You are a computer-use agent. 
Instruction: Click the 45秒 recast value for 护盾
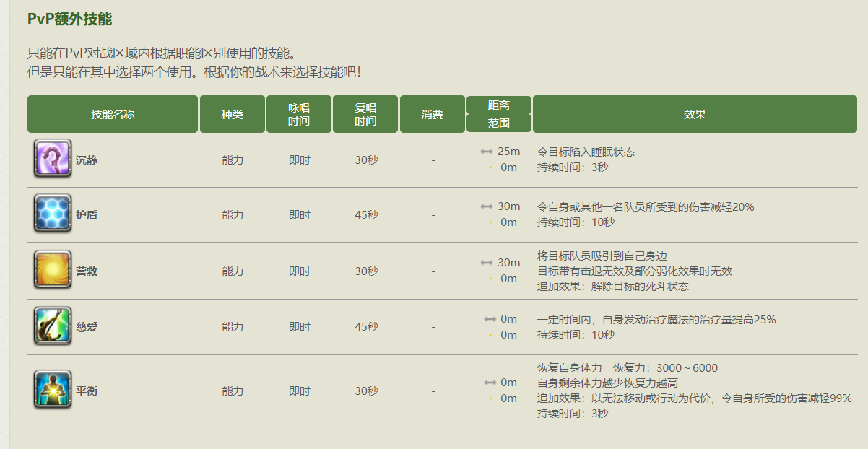(x=366, y=215)
